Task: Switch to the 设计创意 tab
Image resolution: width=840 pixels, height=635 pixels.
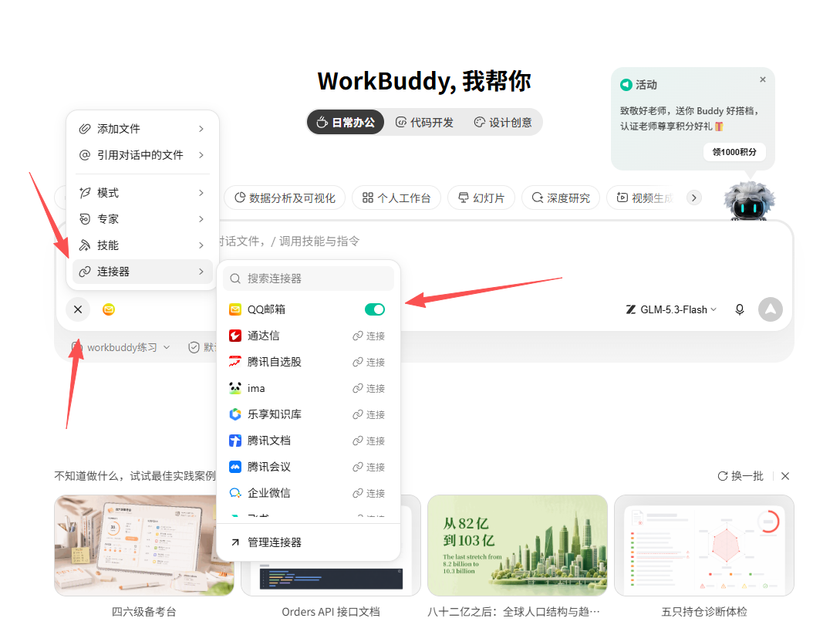Action: point(503,123)
